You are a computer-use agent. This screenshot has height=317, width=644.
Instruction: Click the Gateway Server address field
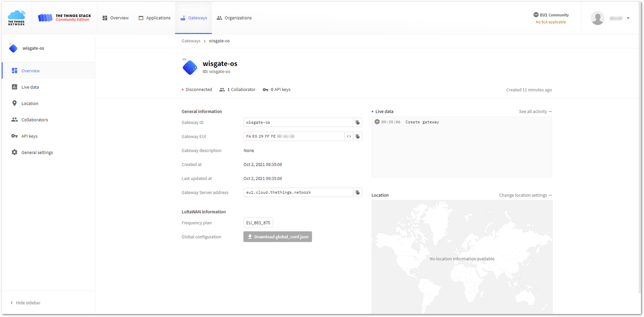tap(298, 192)
